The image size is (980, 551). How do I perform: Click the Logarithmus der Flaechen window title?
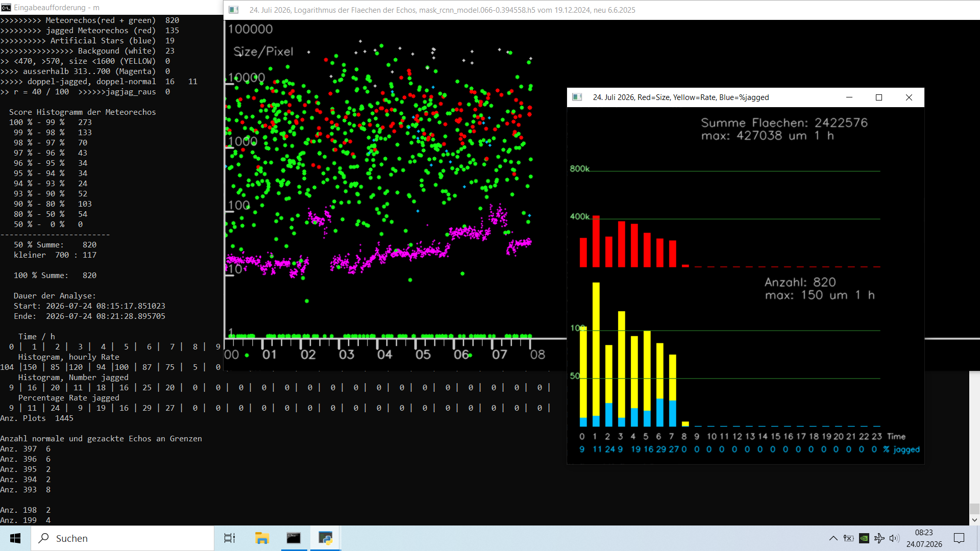pos(442,10)
